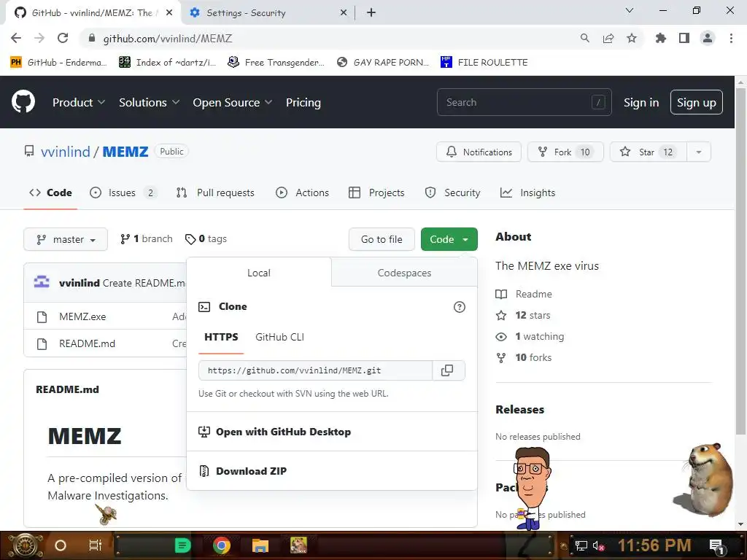Toggle the green Code dropdown button

[x=449, y=239]
